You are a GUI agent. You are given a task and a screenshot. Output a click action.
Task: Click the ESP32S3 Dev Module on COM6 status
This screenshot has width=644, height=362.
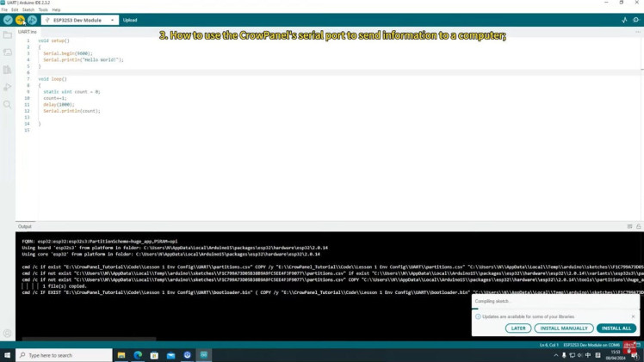click(x=591, y=345)
